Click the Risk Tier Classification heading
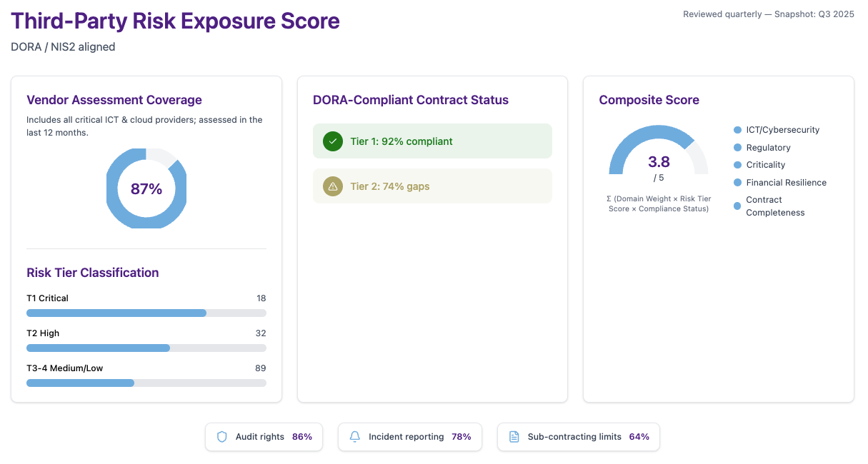This screenshot has height=464, width=868. [93, 273]
